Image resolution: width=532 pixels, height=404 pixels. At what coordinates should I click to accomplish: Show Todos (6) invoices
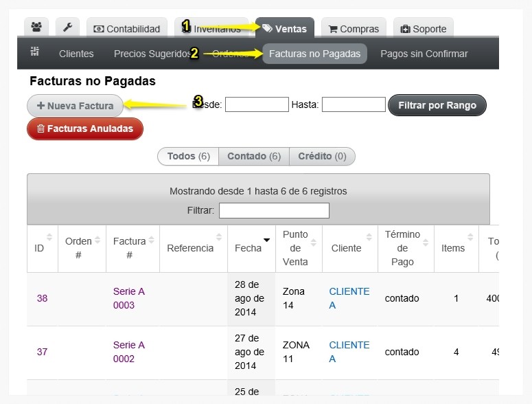point(188,156)
